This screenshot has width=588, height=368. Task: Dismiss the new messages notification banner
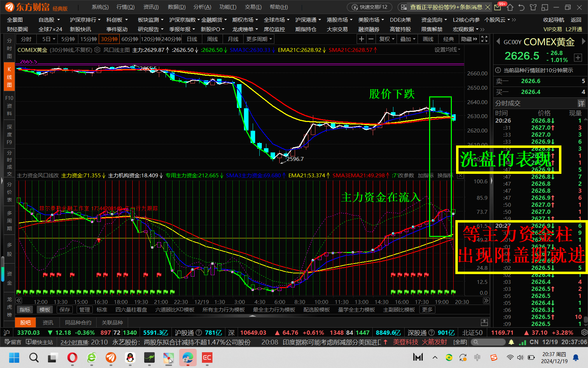488,7
